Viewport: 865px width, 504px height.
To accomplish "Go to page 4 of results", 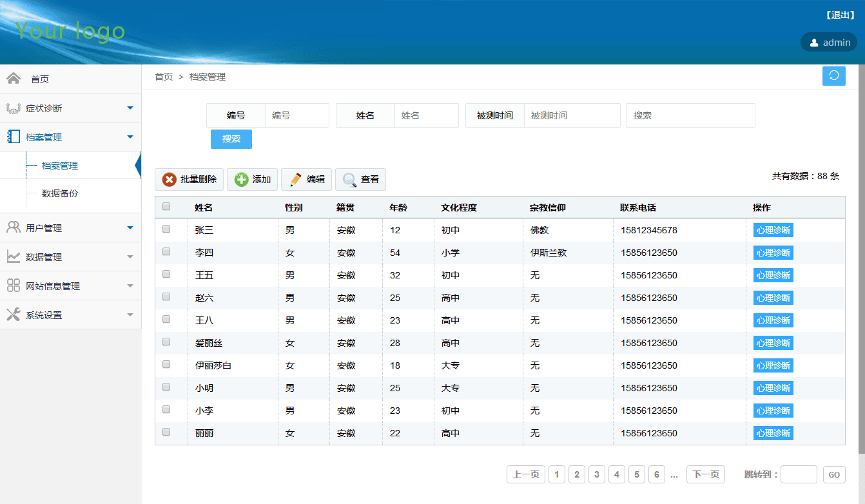I will pos(616,474).
